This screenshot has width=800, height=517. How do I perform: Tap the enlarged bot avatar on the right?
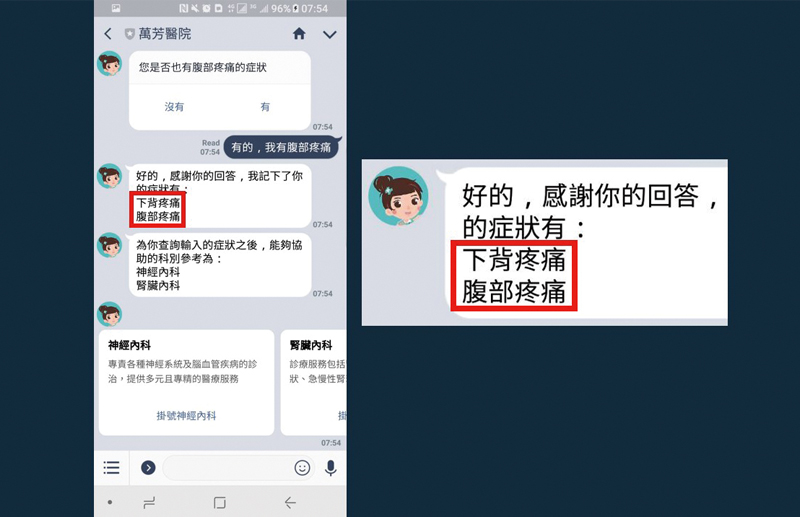coord(398,196)
